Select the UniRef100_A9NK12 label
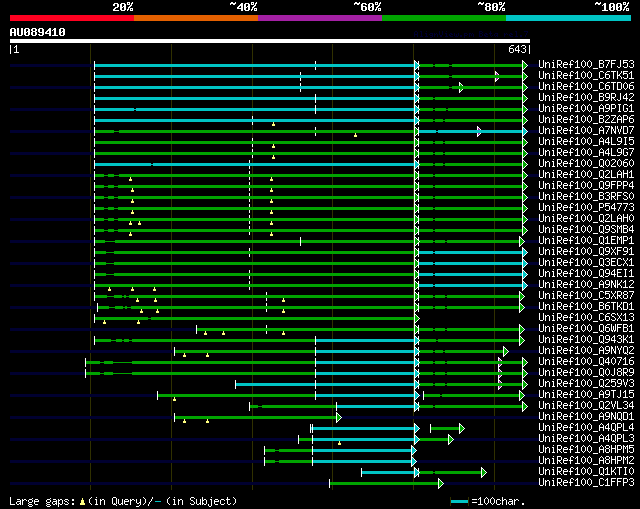The height and width of the screenshot is (509, 640). 586,285
